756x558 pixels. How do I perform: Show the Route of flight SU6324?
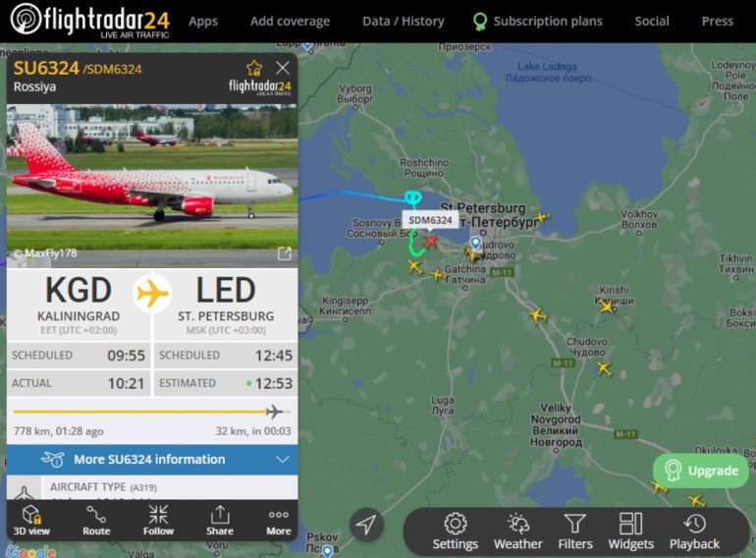point(96,521)
